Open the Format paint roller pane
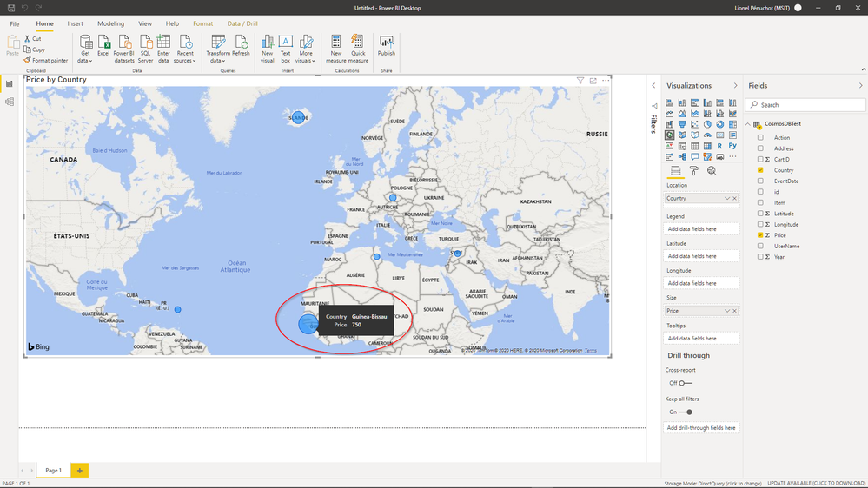Viewport: 868px width, 488px height. 693,171
